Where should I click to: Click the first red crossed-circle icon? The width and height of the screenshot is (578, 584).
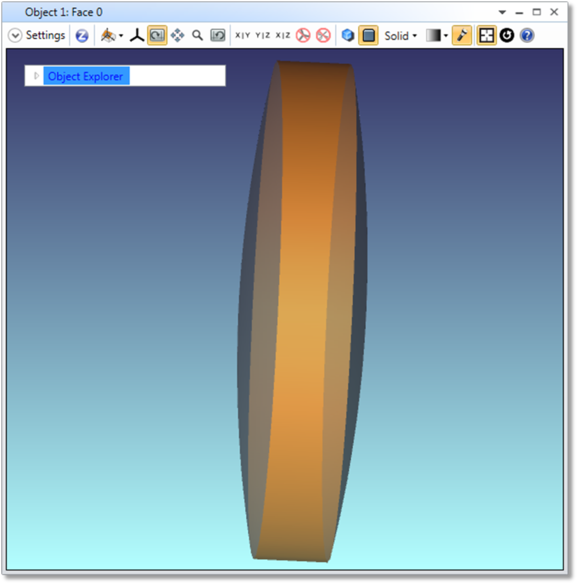tap(303, 36)
